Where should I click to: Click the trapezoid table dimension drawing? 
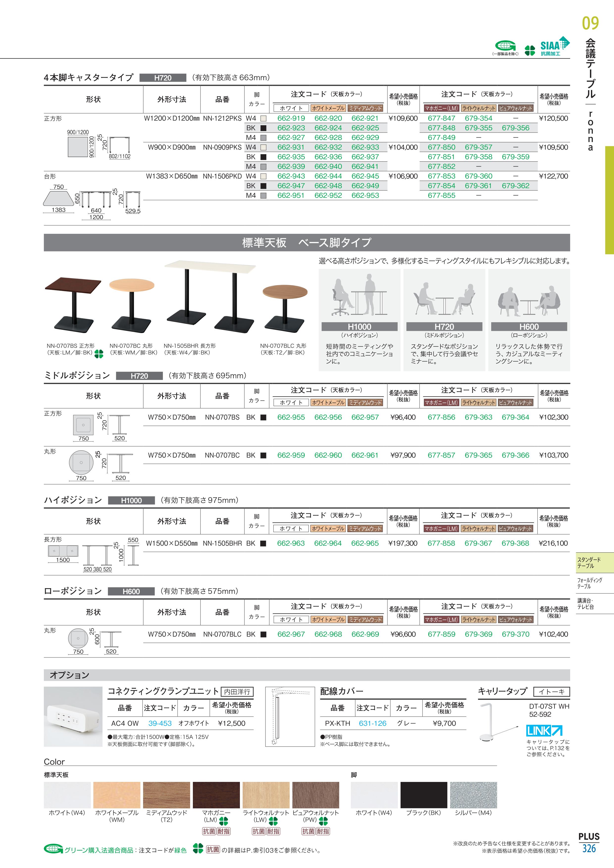coord(92,201)
